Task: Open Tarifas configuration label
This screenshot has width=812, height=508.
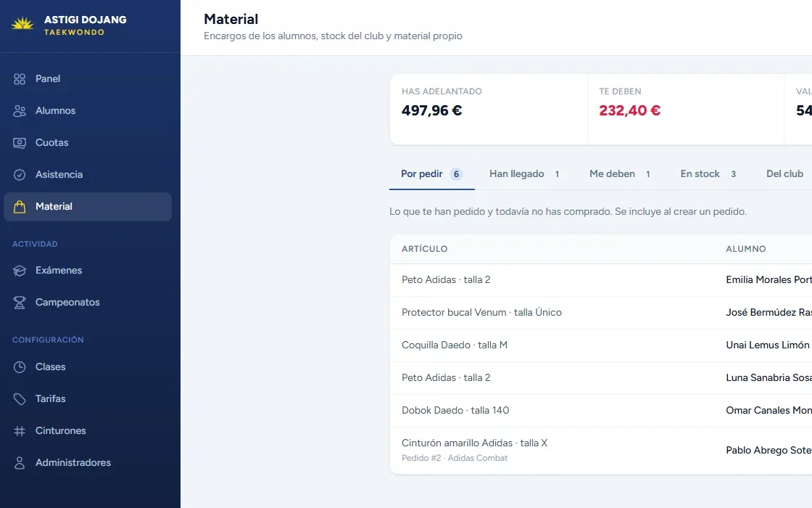Action: [x=50, y=398]
